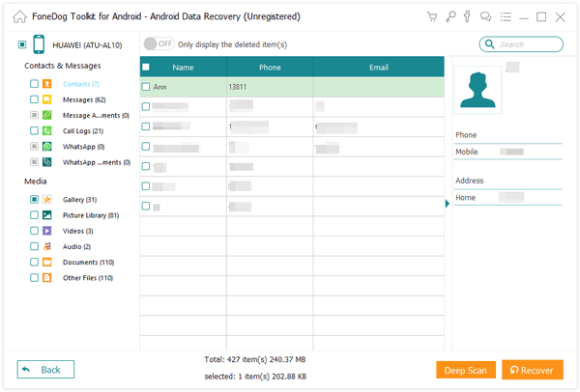The width and height of the screenshot is (580, 392).
Task: Open Call Logs (21) category
Action: pos(83,131)
